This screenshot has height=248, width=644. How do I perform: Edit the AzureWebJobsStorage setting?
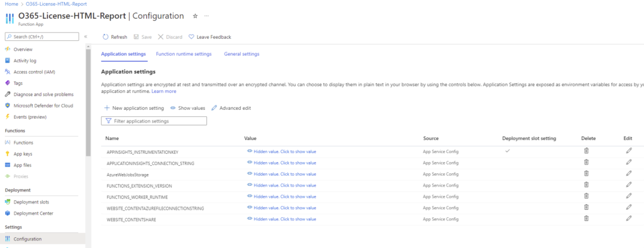pyautogui.click(x=628, y=173)
